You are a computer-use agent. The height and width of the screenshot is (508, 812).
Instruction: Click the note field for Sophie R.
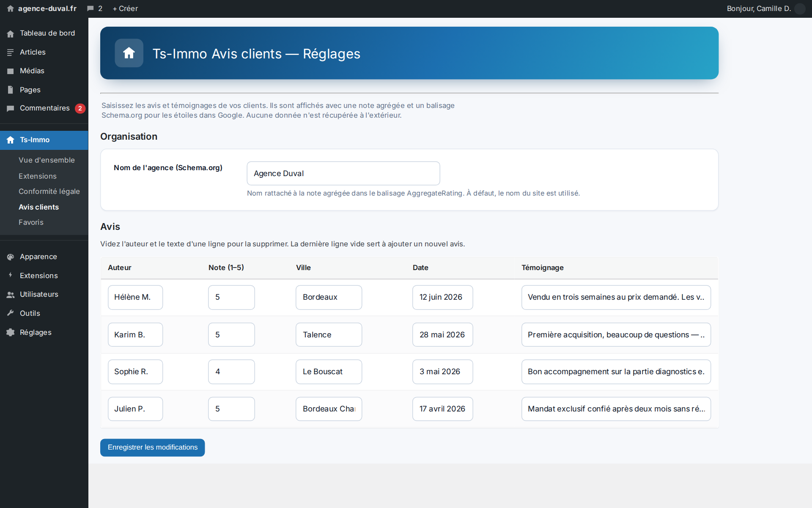point(231,372)
